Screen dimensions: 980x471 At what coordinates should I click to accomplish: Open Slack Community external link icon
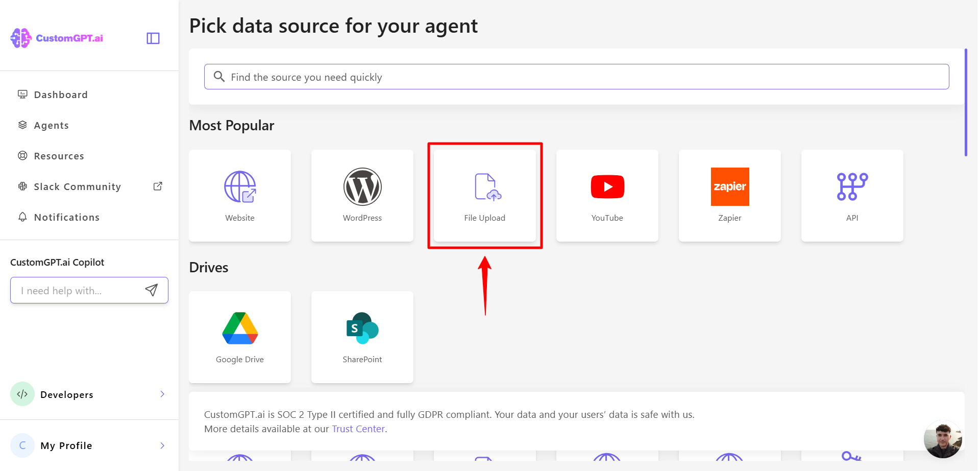pyautogui.click(x=158, y=186)
